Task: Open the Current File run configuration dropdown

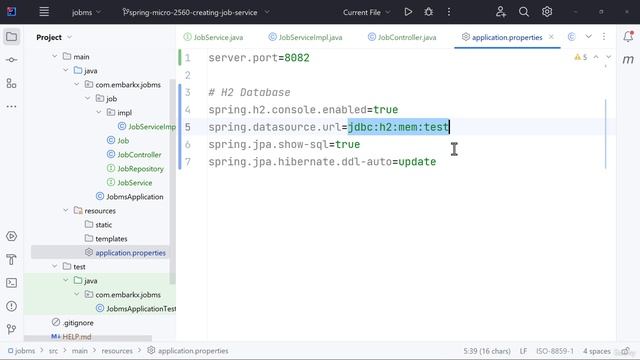Action: point(367,12)
